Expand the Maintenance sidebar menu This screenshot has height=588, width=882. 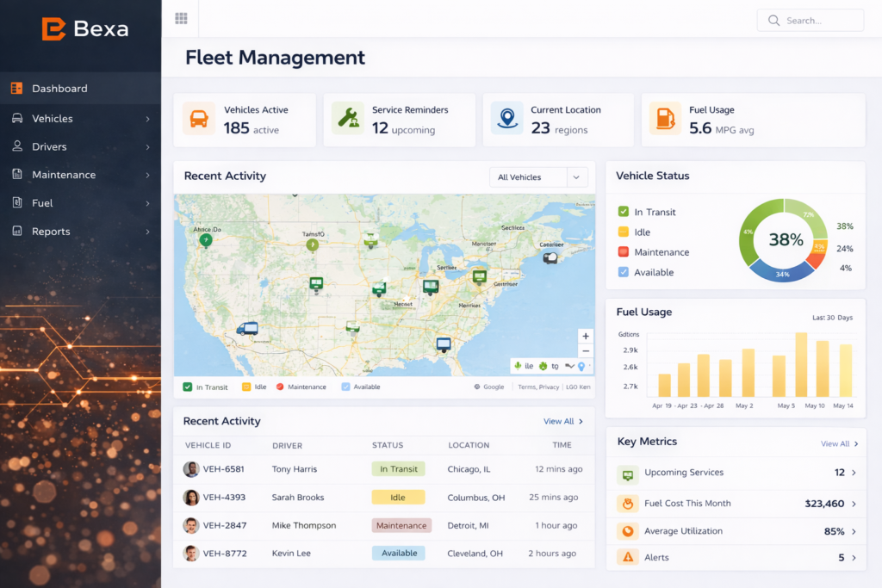pyautogui.click(x=80, y=175)
